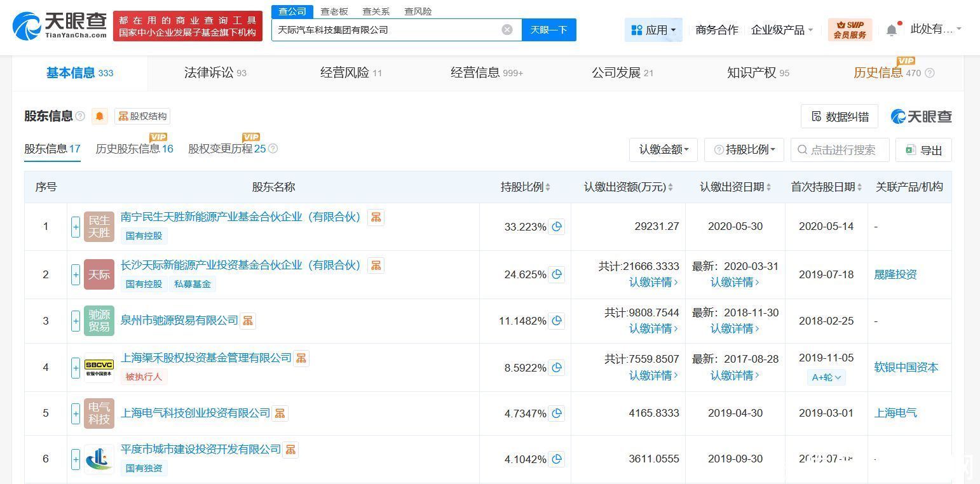The height and width of the screenshot is (484, 980).
Task: Open equity structure for 泉州市驰源贸易
Action: tap(248, 321)
